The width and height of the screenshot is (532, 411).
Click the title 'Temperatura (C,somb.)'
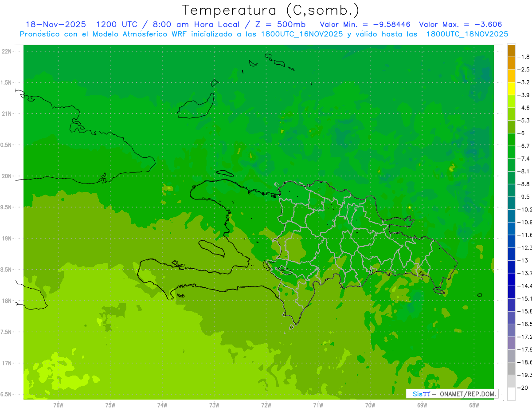click(271, 10)
